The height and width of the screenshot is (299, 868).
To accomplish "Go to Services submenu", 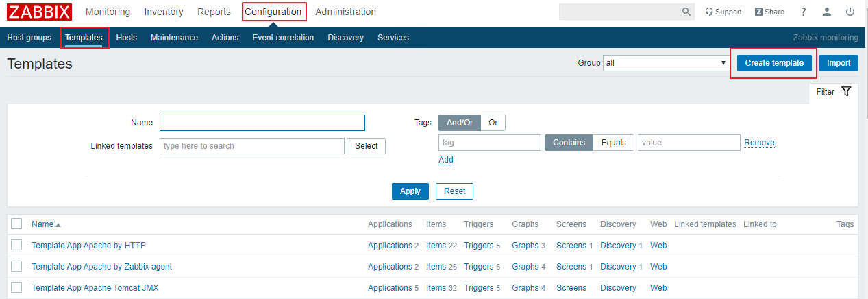I will pyautogui.click(x=393, y=38).
